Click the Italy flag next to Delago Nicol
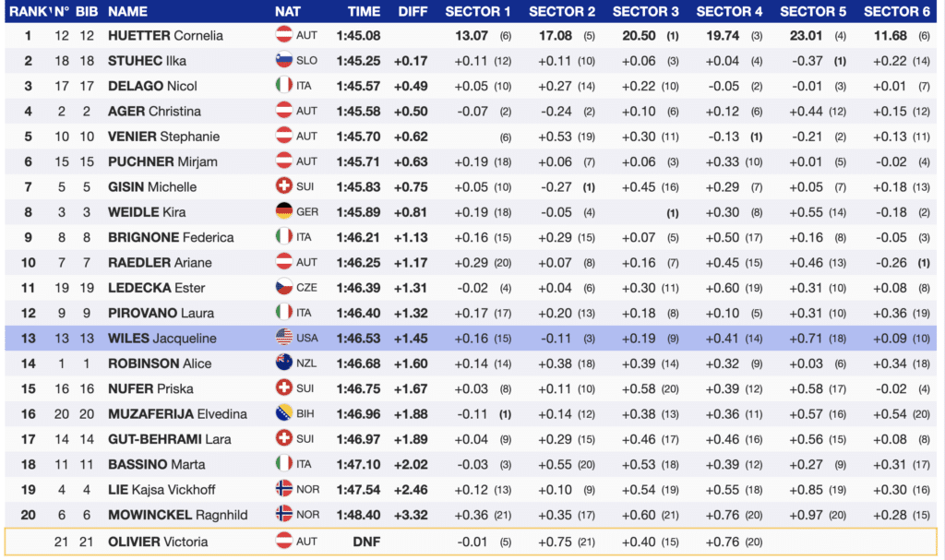This screenshot has width=945, height=560. click(x=284, y=86)
